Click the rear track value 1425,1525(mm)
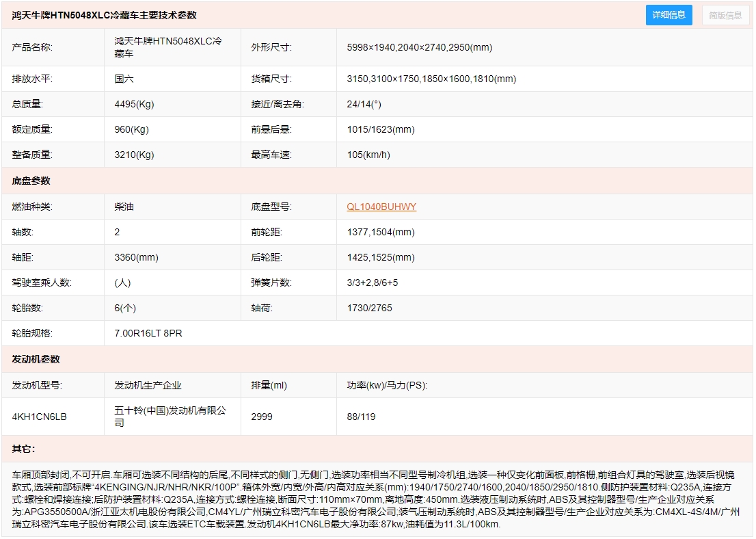The image size is (756, 539). tap(381, 257)
